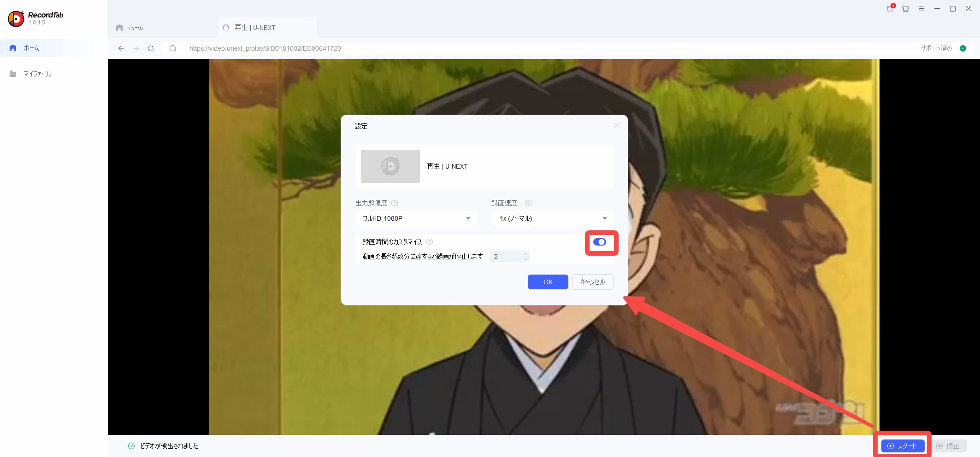Click help icon next to 出力解像度
This screenshot has height=457, width=980.
pyautogui.click(x=395, y=203)
